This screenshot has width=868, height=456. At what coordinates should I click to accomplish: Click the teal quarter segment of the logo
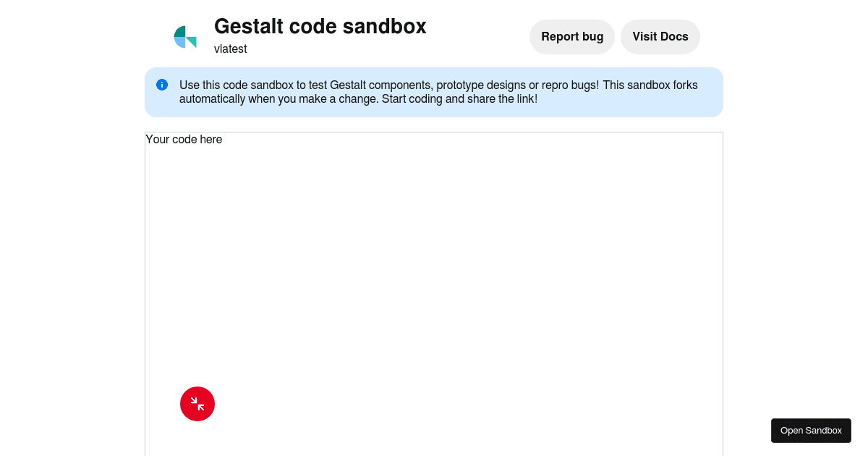(179, 32)
